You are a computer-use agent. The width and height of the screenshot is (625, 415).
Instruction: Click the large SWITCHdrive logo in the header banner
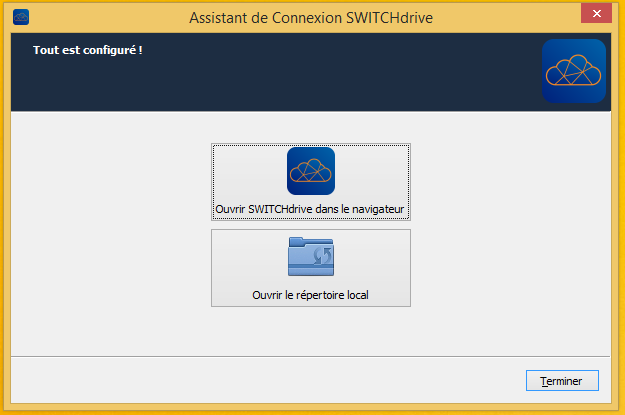[573, 71]
